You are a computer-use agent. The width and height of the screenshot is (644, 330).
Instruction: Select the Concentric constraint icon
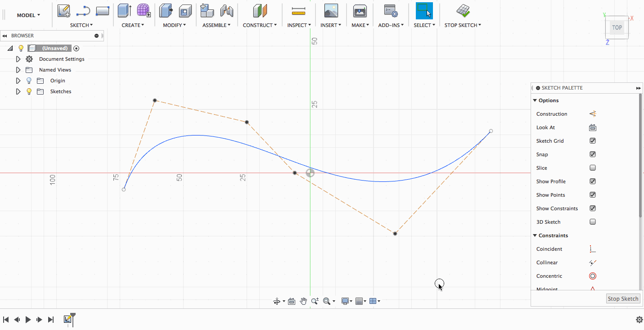point(593,276)
